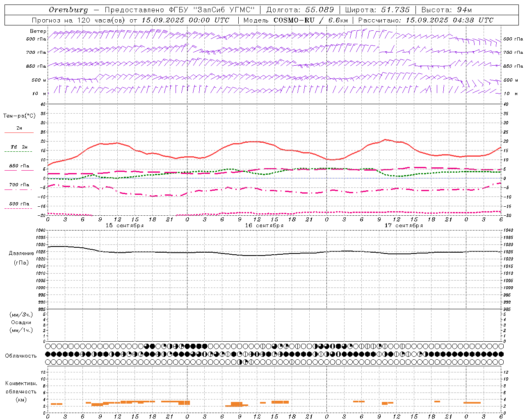Click the '16 сентября' date label
525x420 pixels.
(264, 225)
